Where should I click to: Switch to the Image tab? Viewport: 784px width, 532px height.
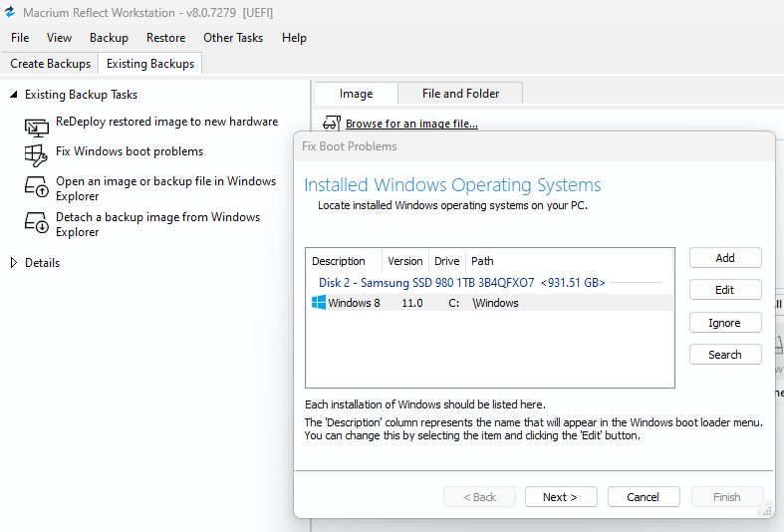pyautogui.click(x=356, y=94)
